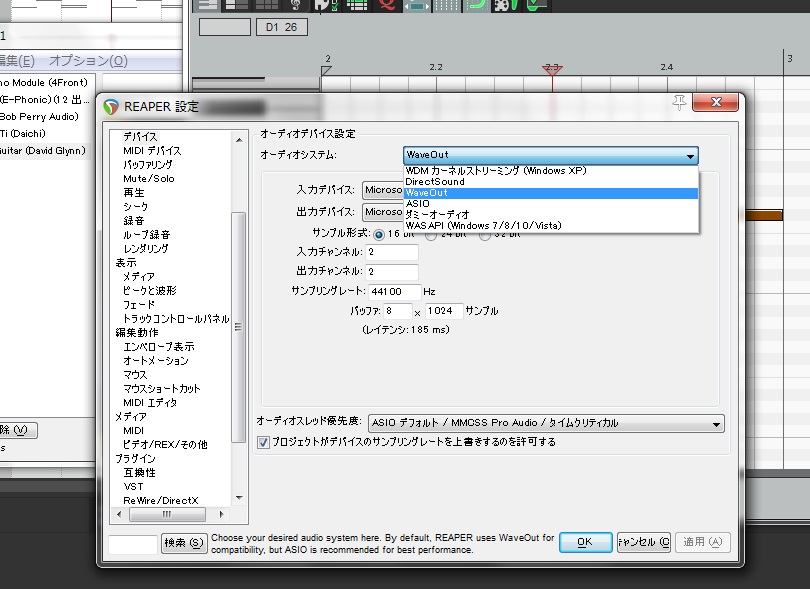Click the キャンセル button
This screenshot has width=810, height=589.
pyautogui.click(x=644, y=542)
